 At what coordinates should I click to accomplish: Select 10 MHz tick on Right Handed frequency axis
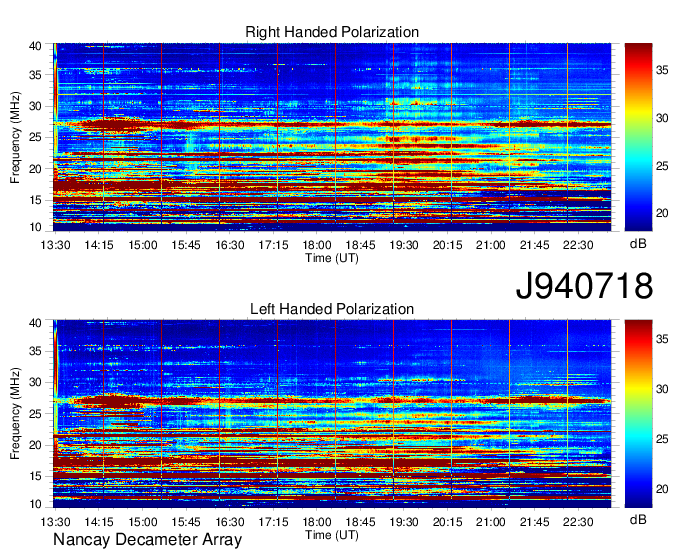click(x=35, y=227)
